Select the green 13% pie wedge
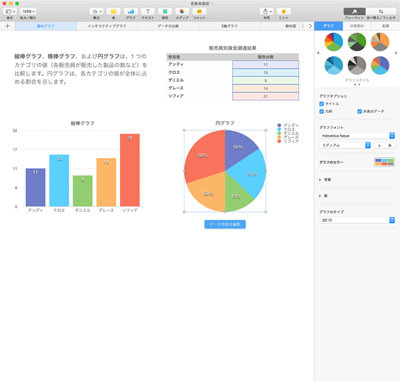Screen dimensions: 400x381 [x=237, y=195]
